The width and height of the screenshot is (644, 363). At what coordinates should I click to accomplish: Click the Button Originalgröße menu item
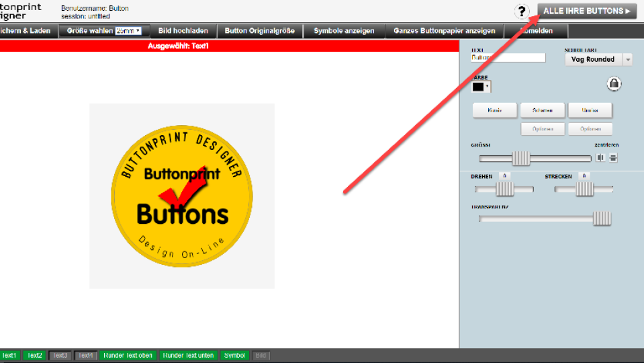click(259, 31)
